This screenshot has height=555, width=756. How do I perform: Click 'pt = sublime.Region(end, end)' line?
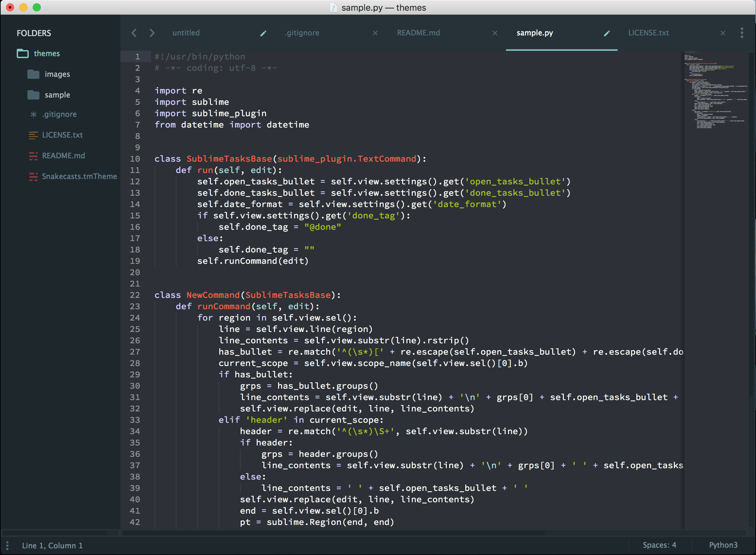[317, 522]
